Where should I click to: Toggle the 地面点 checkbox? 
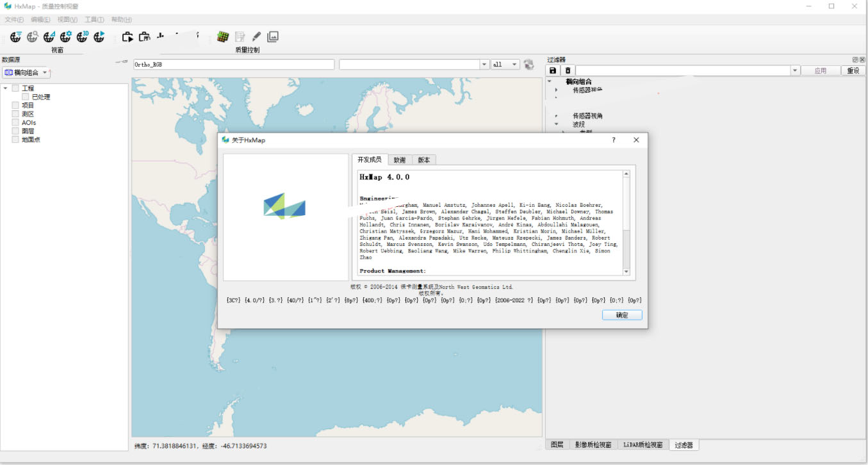[x=15, y=139]
